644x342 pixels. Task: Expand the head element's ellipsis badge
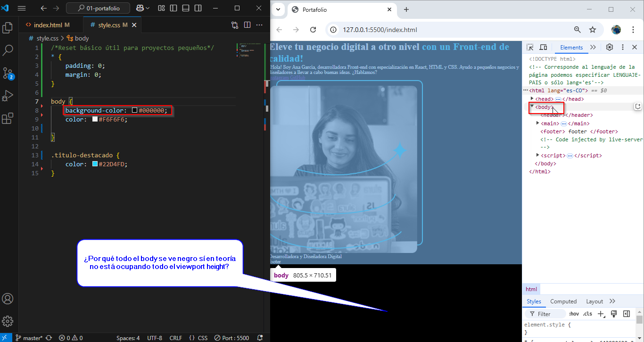pos(558,99)
